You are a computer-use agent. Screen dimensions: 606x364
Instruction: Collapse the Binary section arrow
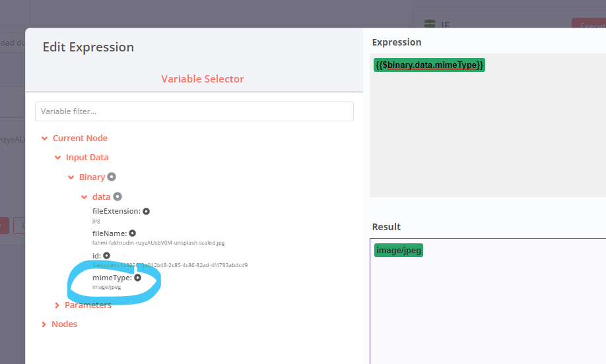71,177
